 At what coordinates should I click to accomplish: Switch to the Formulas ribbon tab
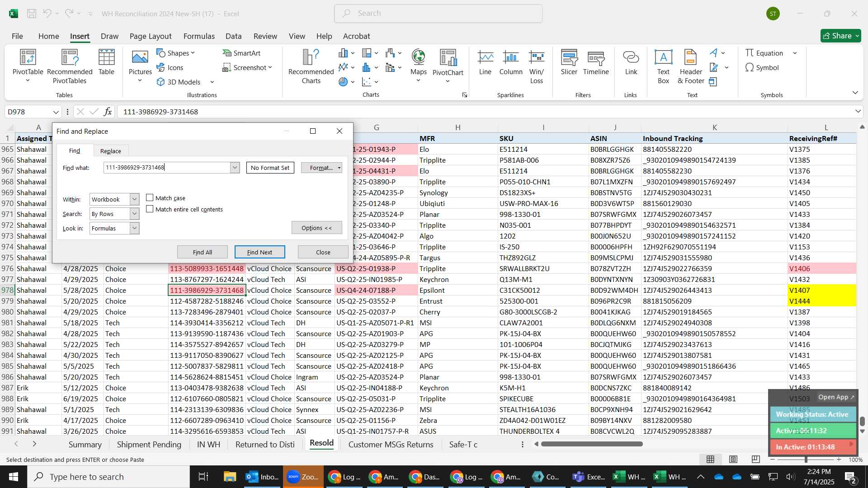coord(199,36)
